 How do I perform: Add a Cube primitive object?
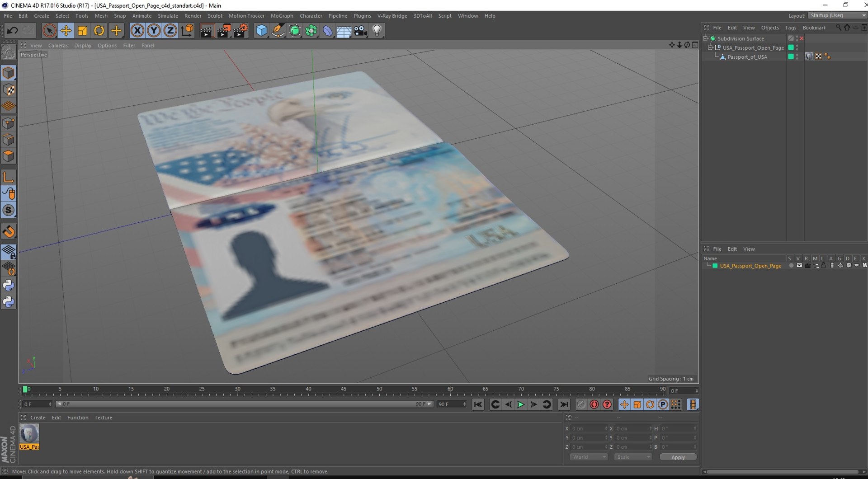coord(262,31)
